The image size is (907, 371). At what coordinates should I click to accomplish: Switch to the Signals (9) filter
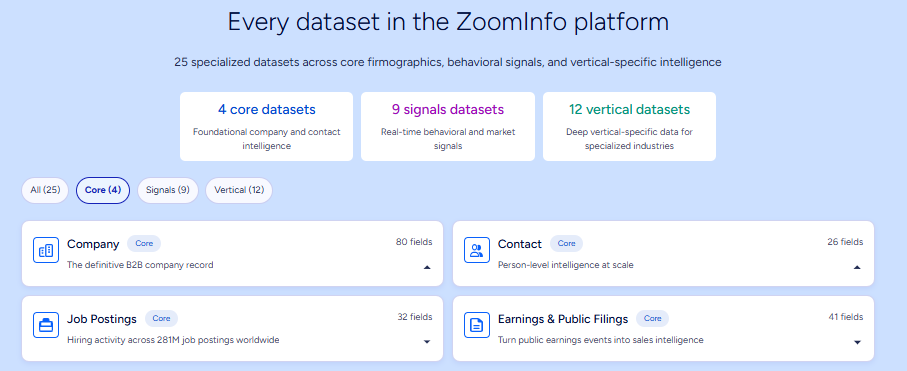tap(168, 190)
